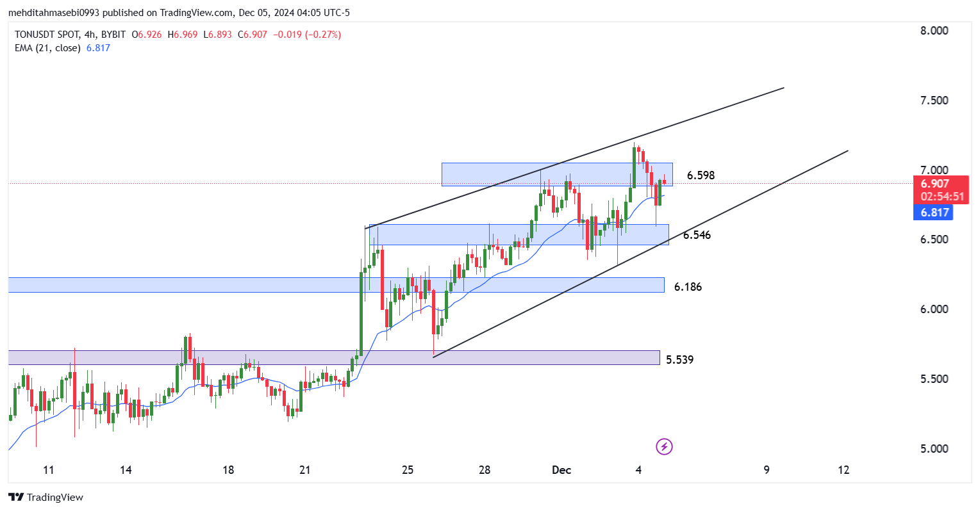The height and width of the screenshot is (511, 980).
Task: Click the 7.000 price axis label
Action: coord(934,170)
